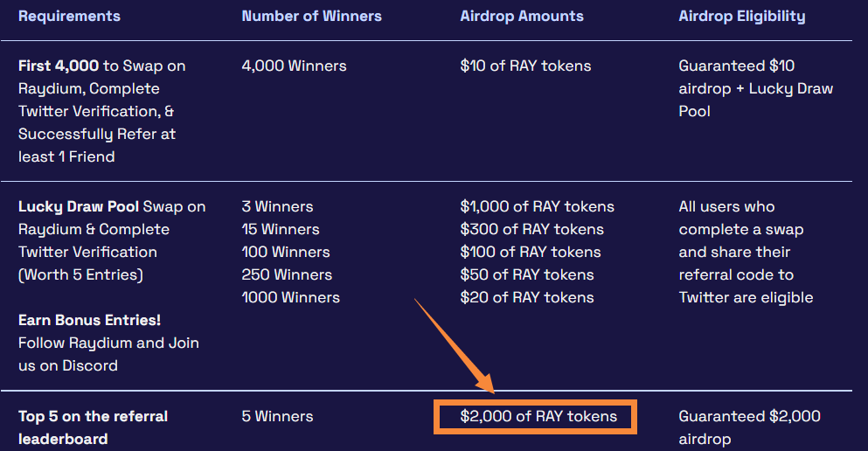Viewport: 868px width, 451px height.
Task: Click the Requirements column header
Action: pyautogui.click(x=69, y=17)
